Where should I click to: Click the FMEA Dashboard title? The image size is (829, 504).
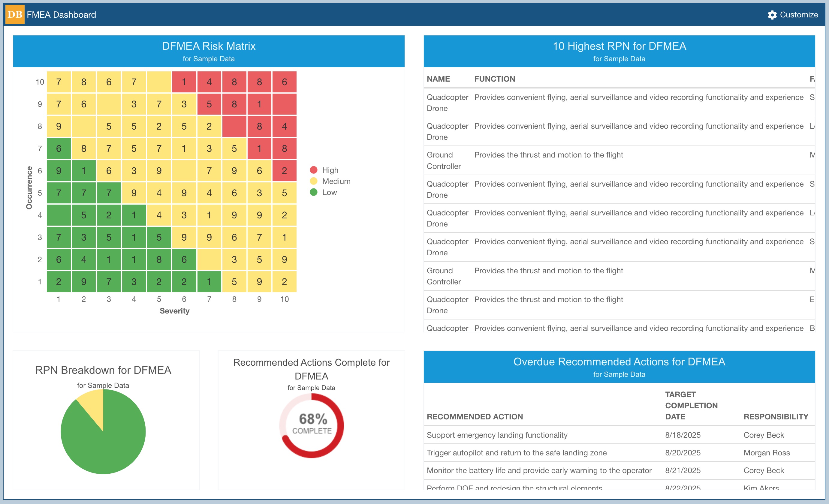tap(61, 15)
